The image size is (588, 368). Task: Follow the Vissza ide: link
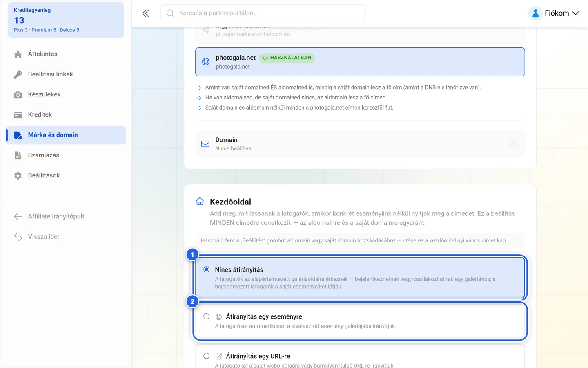click(x=66, y=237)
